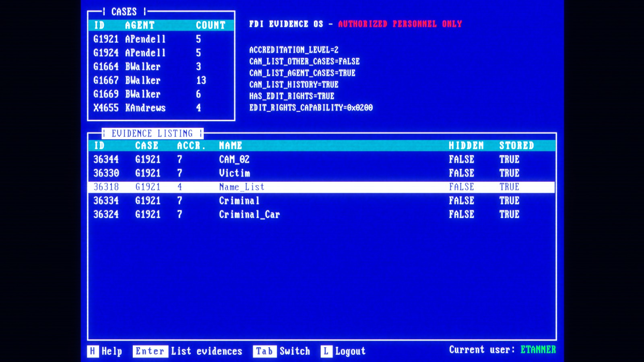Open evidence record CAM_02

(x=233, y=159)
